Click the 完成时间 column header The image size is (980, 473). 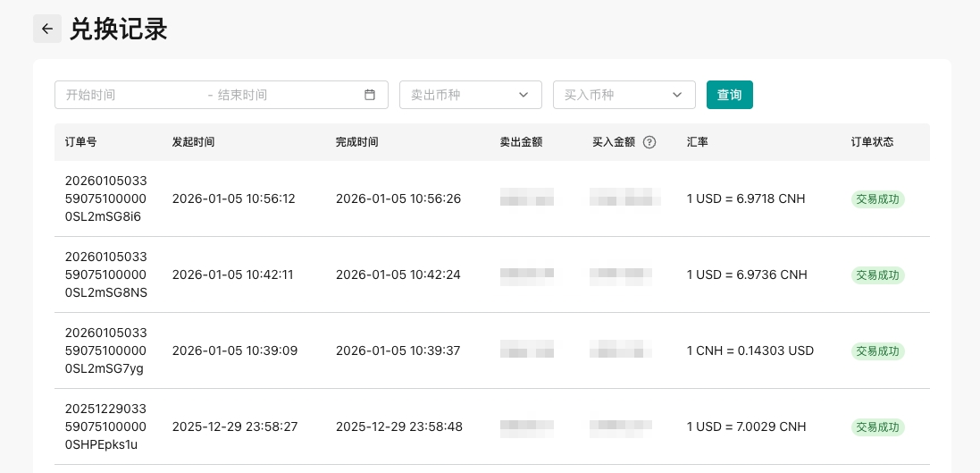coord(356,142)
